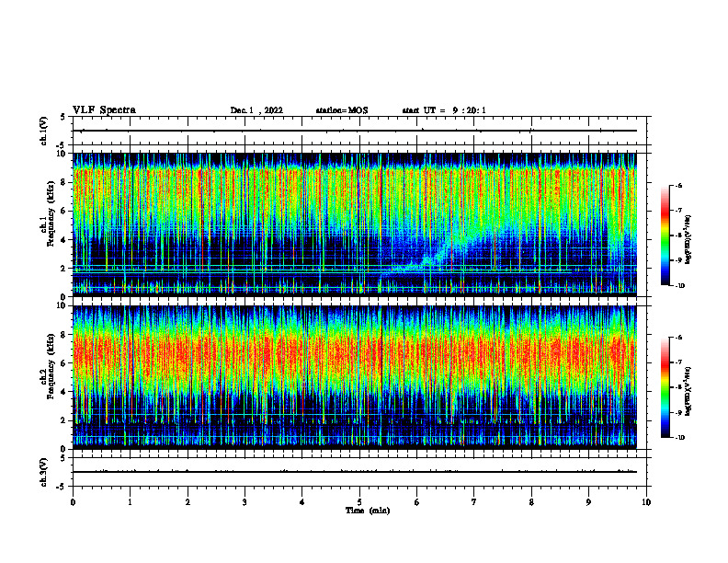728x563 pixels.
Task: Click time axis tick label "3"
Action: click(245, 502)
